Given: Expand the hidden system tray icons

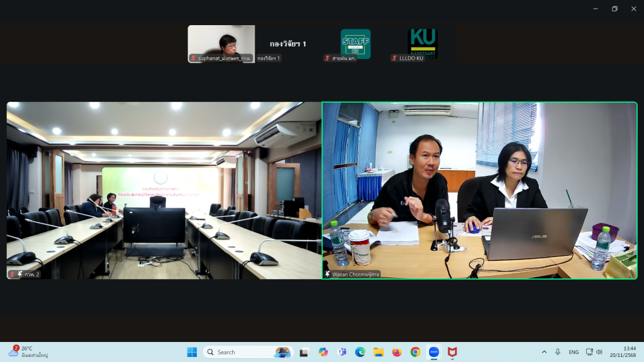Looking at the screenshot, I should pyautogui.click(x=544, y=352).
